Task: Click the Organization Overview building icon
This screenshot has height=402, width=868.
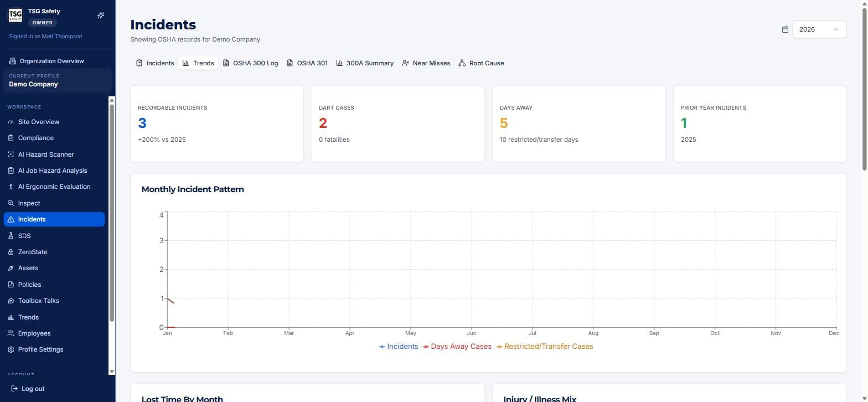Action: coord(13,61)
